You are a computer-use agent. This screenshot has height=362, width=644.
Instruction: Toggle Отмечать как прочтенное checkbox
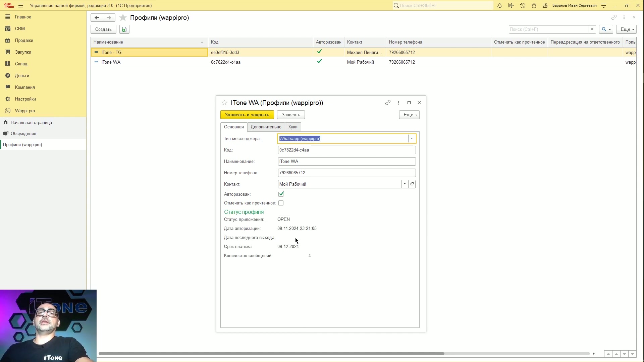click(x=281, y=203)
